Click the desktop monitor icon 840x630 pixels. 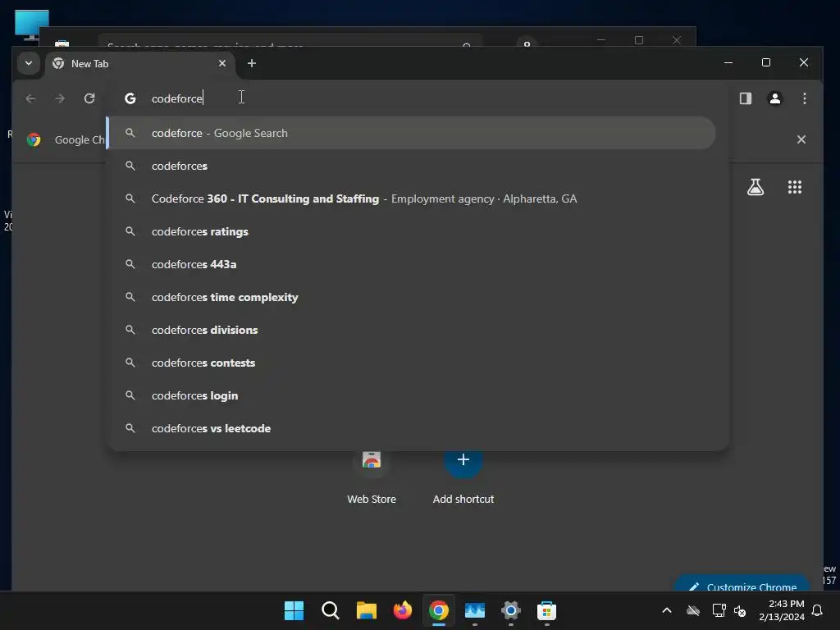32,25
